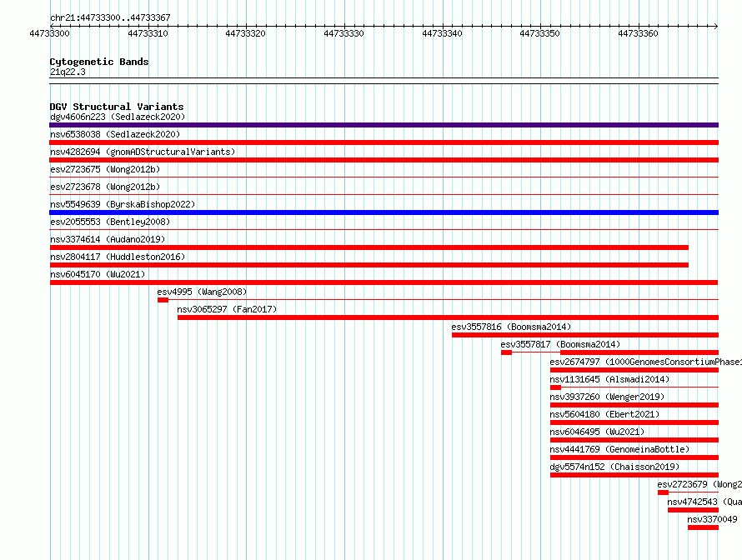
Task: Open variant nsv4441769 (GenomeinaBottle) label
Action: [x=619, y=449]
